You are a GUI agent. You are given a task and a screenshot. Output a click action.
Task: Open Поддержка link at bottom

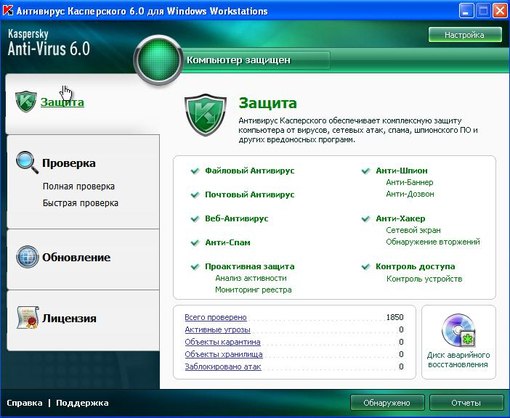[x=82, y=403]
